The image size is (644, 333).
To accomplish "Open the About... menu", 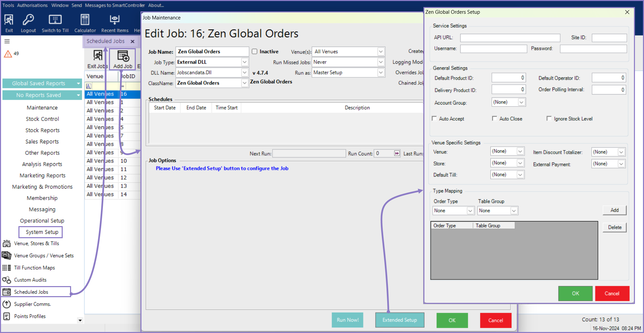I will coord(156,5).
